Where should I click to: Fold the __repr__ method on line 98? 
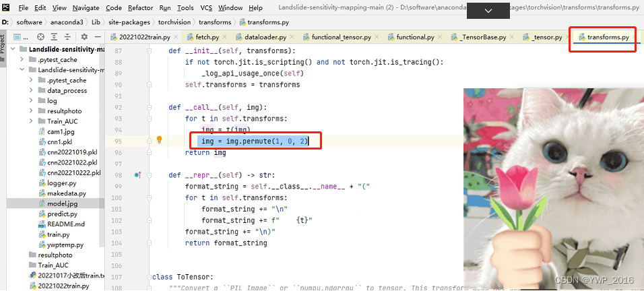[150, 175]
